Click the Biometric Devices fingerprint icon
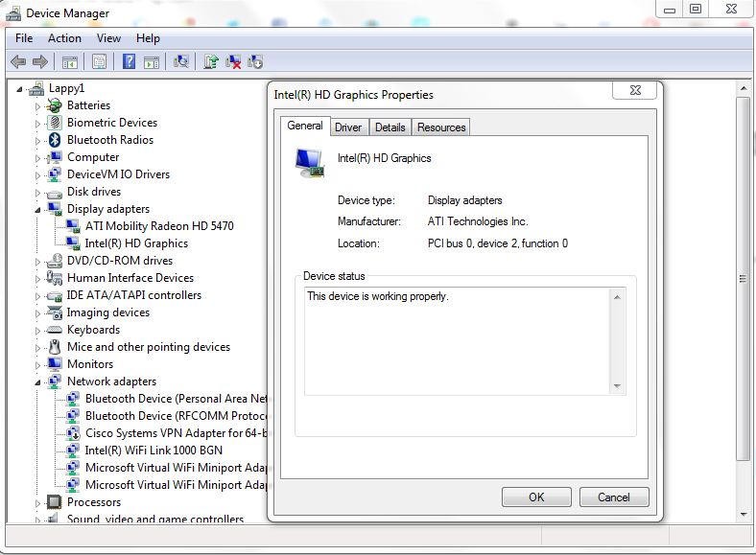 click(x=55, y=123)
